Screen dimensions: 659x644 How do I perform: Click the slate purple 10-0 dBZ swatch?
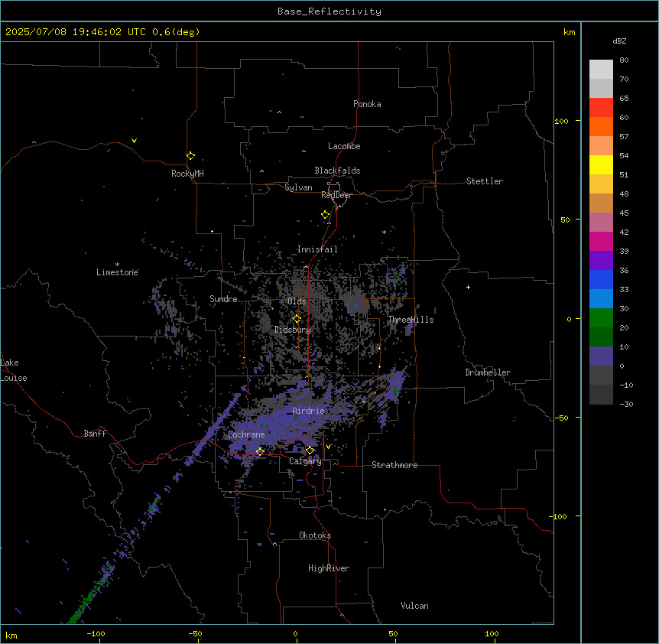[x=601, y=356]
